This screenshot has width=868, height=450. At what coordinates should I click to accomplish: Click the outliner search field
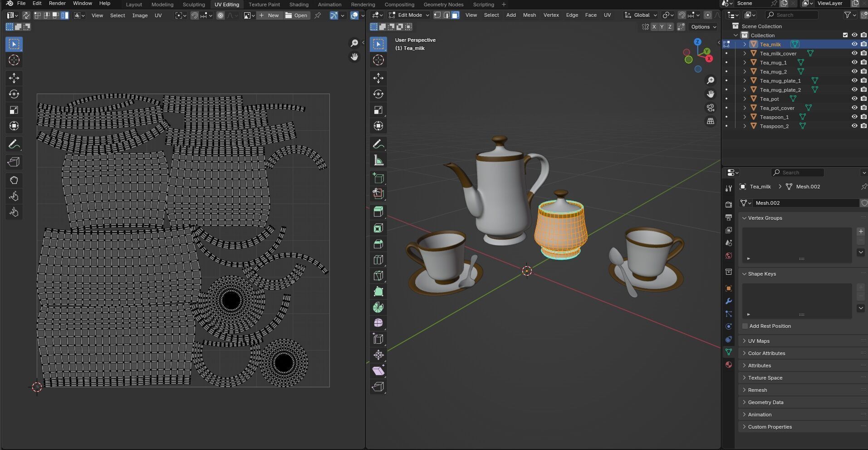792,15
